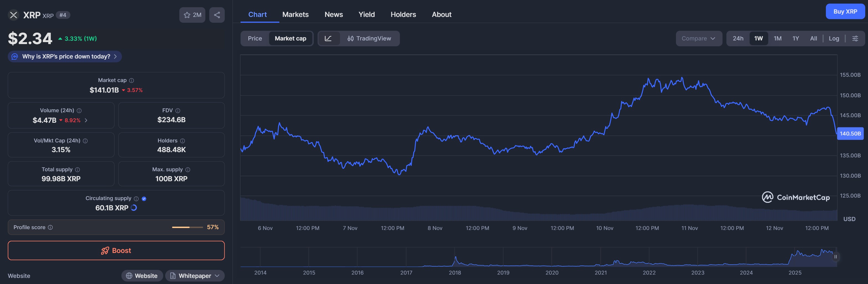The width and height of the screenshot is (868, 284).
Task: Open the Markets tab
Action: (295, 14)
